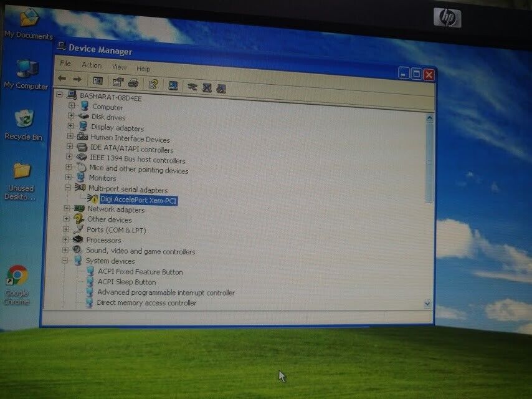Click the vertical scrollbar thumb
The width and height of the screenshot is (532, 399).
click(429, 162)
